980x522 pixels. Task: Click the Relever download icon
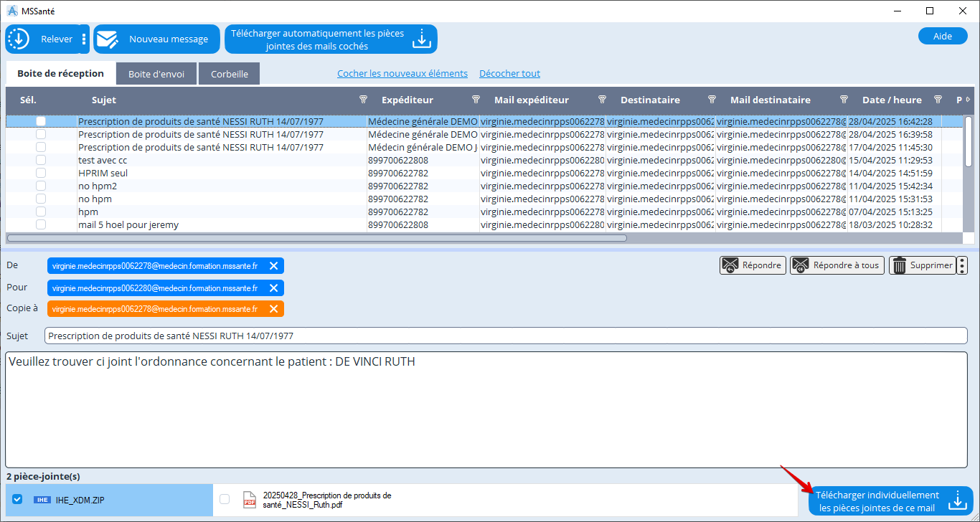[x=19, y=39]
